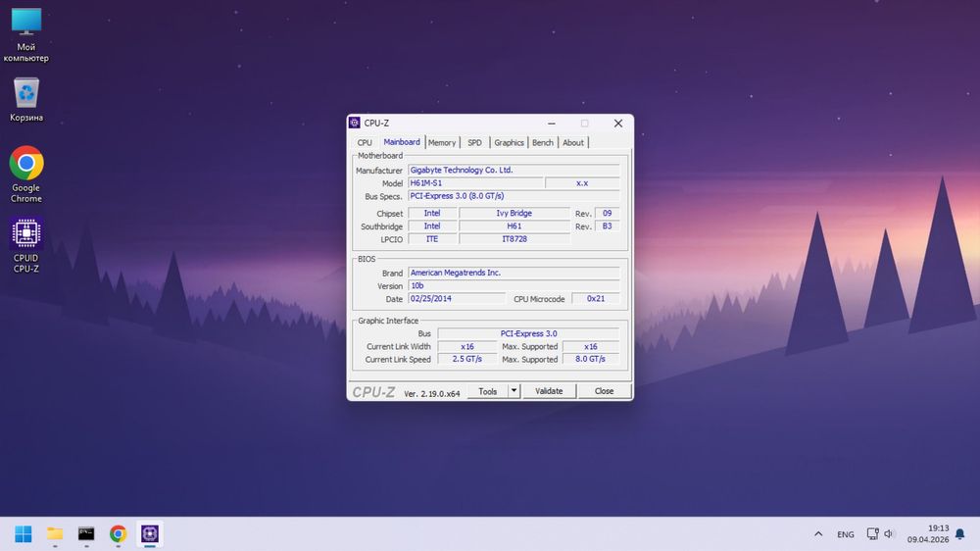Click the H61 southbridge value
Screen dimensions: 980x551
tap(514, 226)
